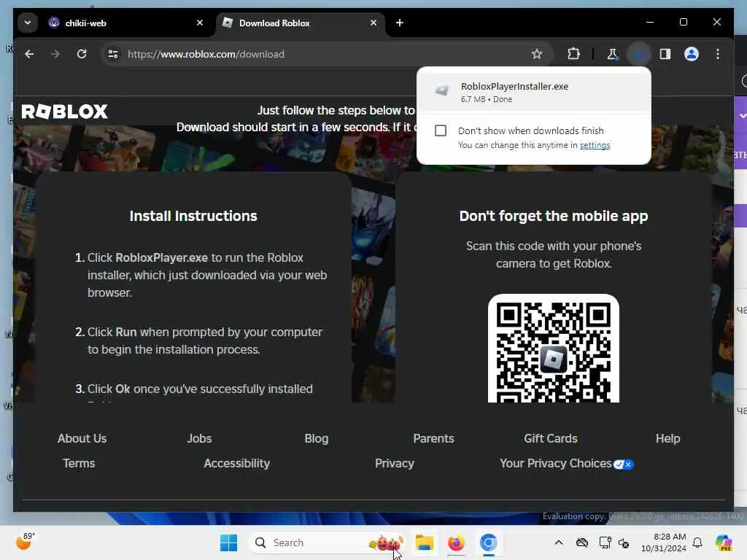Screen dimensions: 747x560
Task: Open the Chrome profile avatar
Action: point(692,54)
